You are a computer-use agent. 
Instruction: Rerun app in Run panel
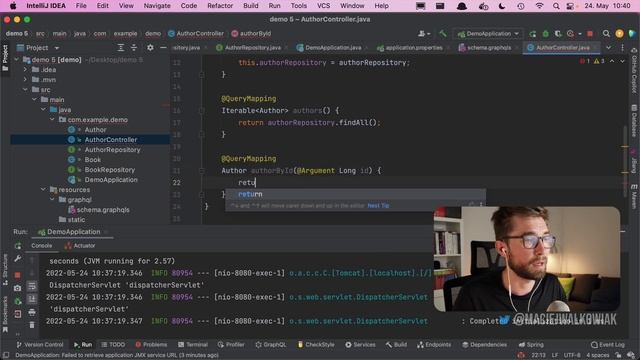18,246
